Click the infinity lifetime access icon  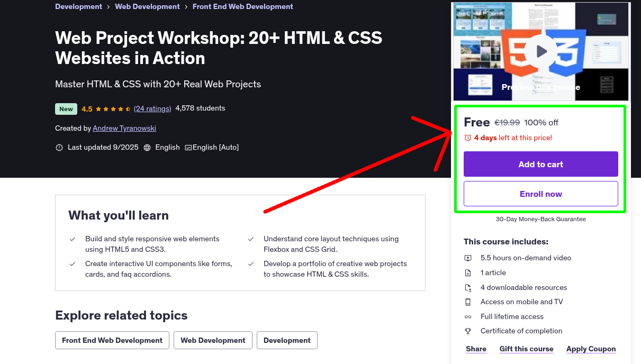coord(468,317)
